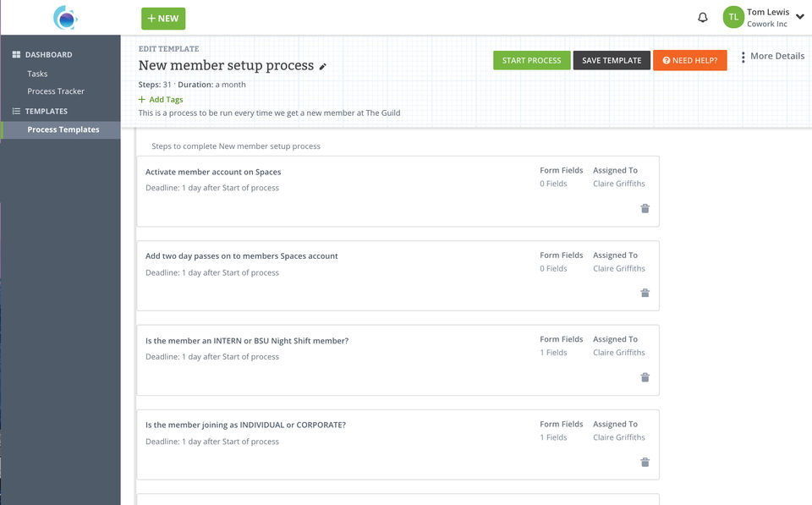
Task: Go to Process Tracker in sidebar
Action: click(56, 91)
